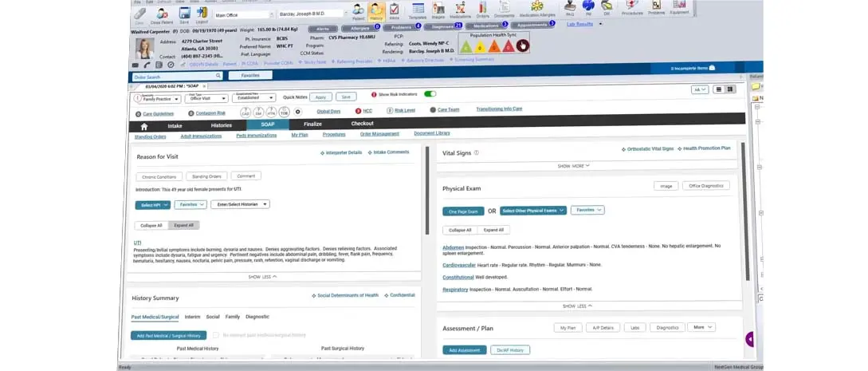Open the Images toolbar icon
Screen dimensions: 868x371
pos(438,11)
